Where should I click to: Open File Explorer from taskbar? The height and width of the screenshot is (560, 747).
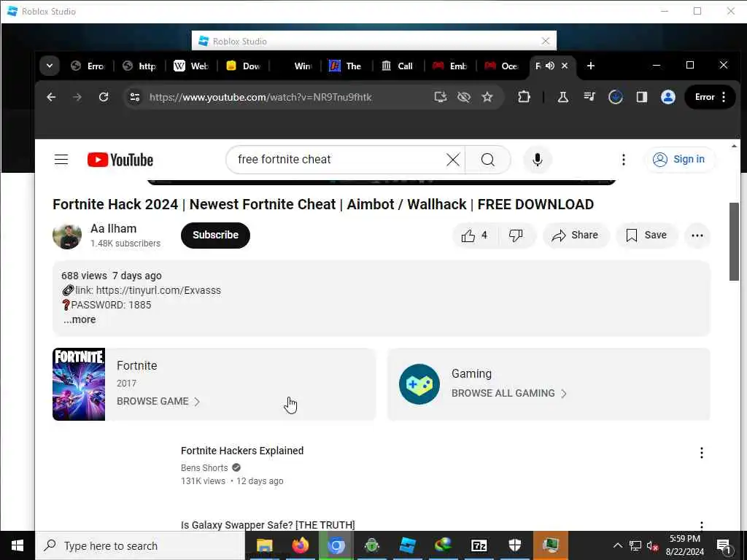point(264,545)
